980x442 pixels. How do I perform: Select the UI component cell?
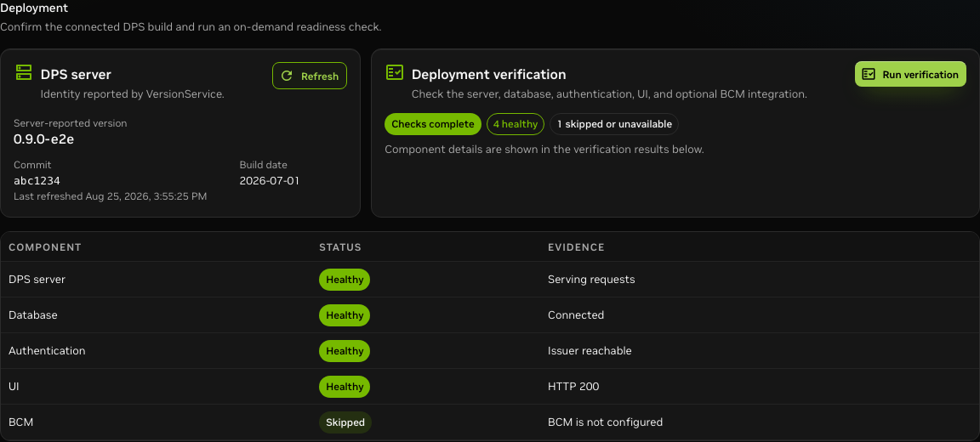tap(14, 387)
